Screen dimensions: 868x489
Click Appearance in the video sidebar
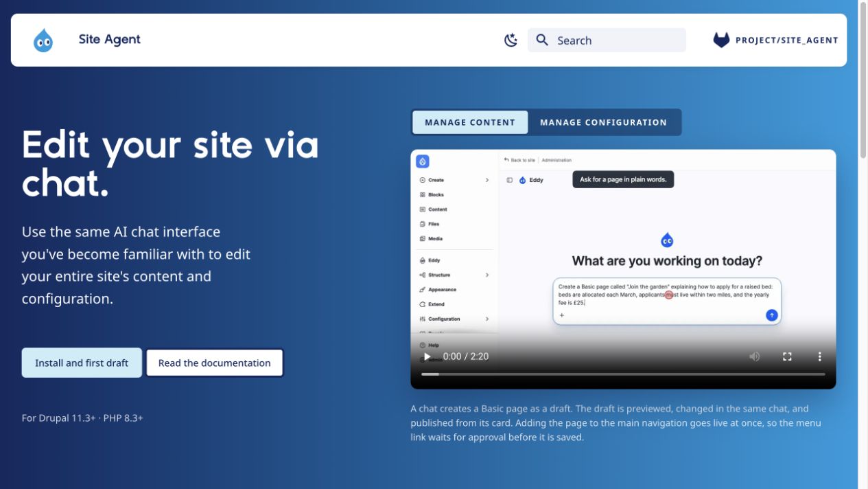pos(442,290)
